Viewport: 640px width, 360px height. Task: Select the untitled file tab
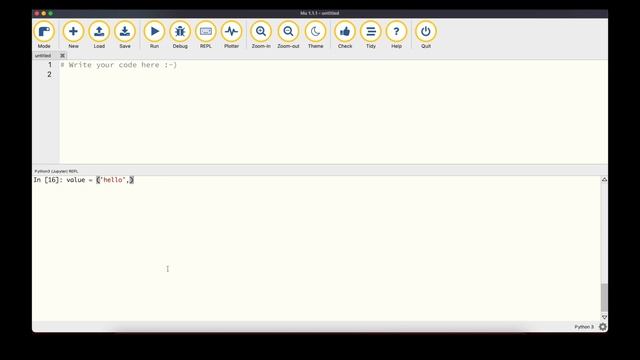[43, 56]
